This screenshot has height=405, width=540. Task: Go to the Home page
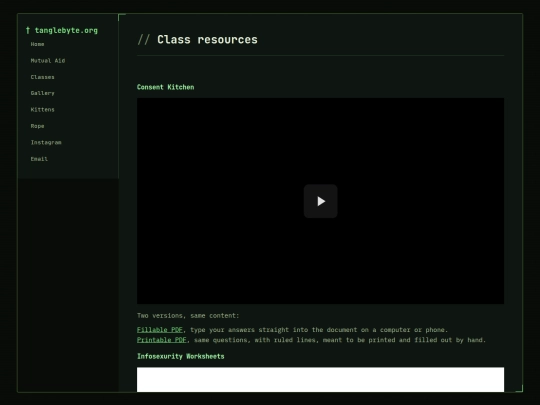click(37, 44)
